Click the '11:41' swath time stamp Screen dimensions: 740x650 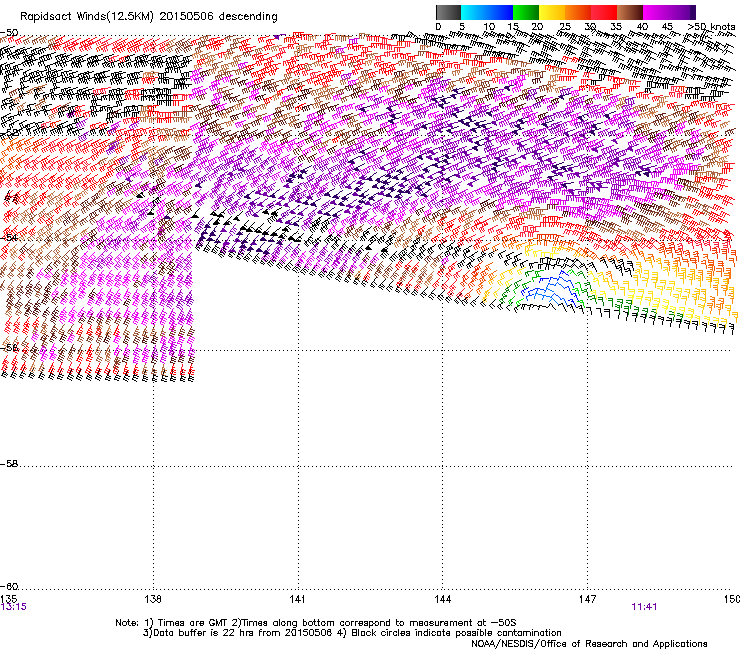644,607
